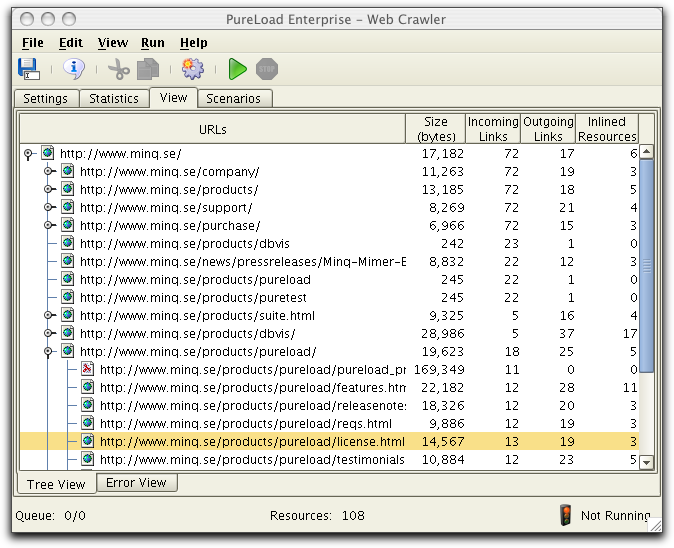
Task: Click the gray STOP toolbar icon
Action: tap(267, 69)
